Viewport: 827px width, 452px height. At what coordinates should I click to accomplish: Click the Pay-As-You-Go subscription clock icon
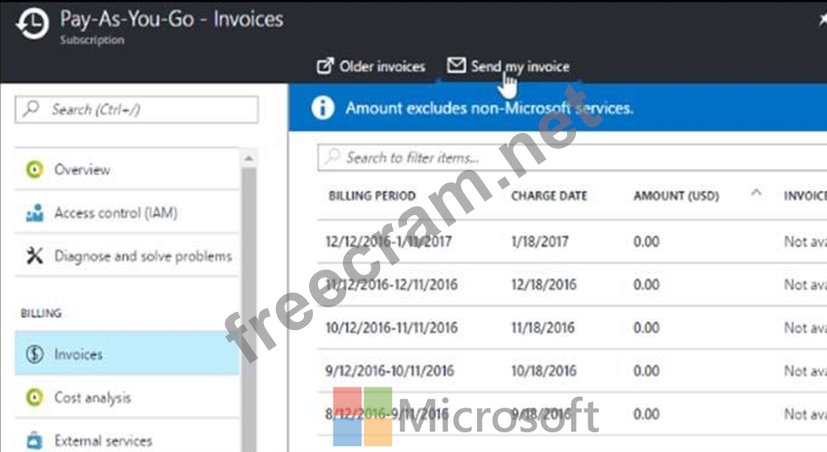point(32,23)
